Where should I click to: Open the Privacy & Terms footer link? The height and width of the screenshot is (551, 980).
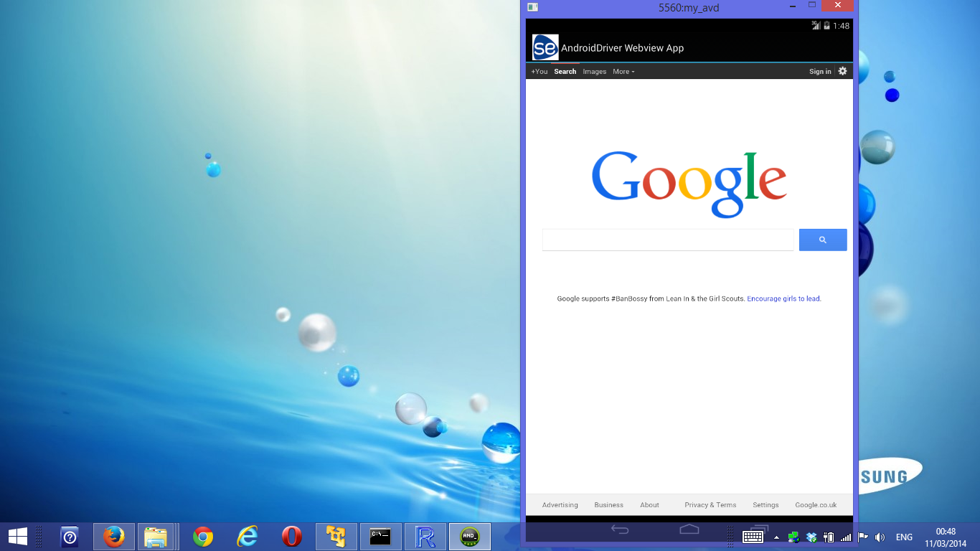coord(710,505)
